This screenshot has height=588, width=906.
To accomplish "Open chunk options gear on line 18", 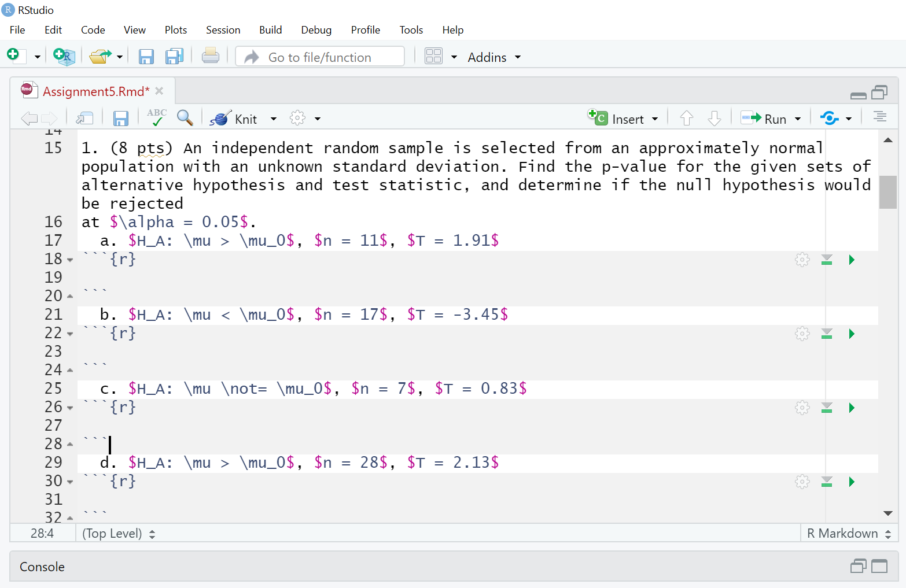I will point(802,260).
